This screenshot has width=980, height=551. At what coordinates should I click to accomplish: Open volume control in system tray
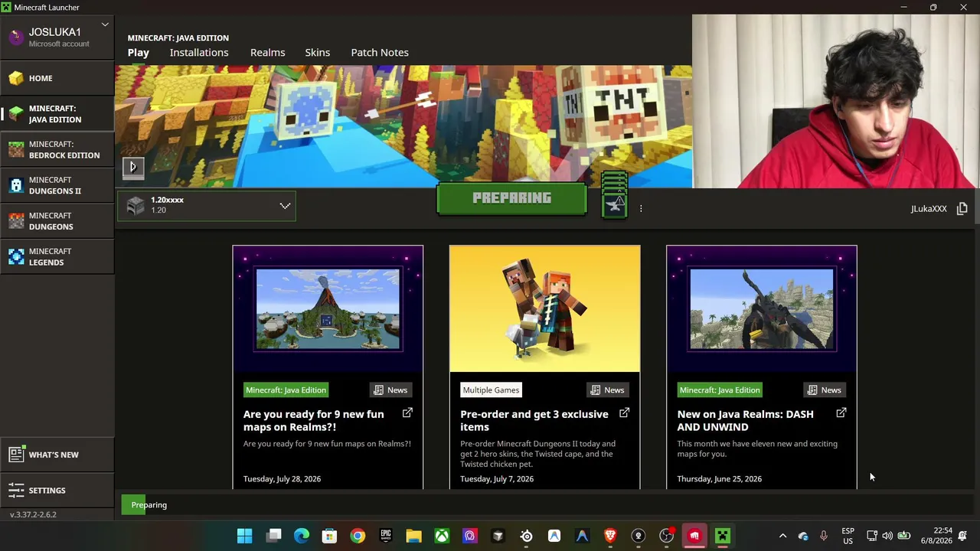[887, 536]
